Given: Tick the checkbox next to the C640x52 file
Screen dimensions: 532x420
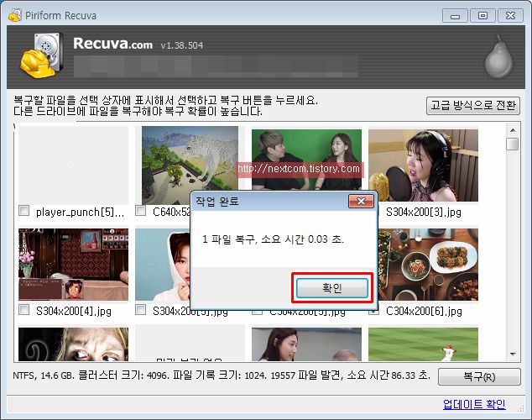Looking at the screenshot, I should (140, 211).
